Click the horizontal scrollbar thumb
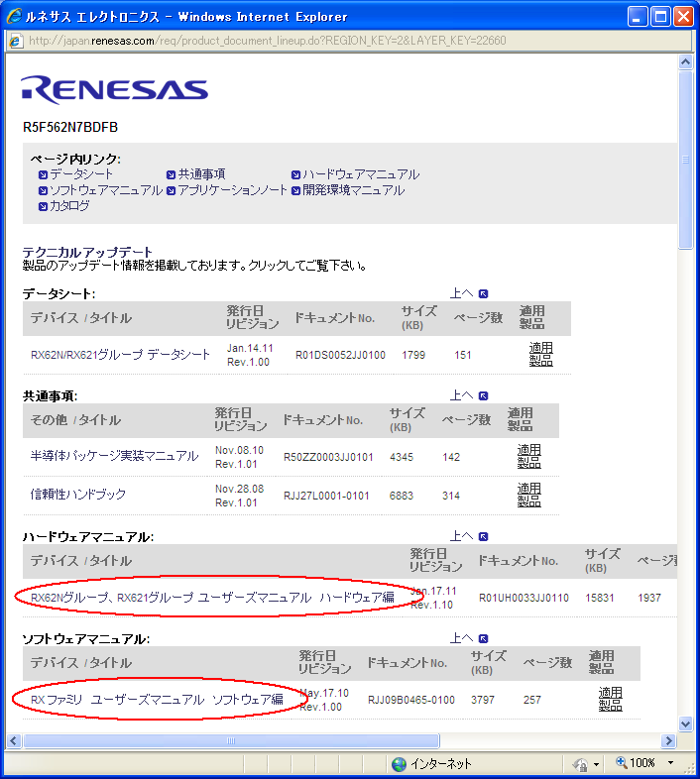 (x=231, y=740)
